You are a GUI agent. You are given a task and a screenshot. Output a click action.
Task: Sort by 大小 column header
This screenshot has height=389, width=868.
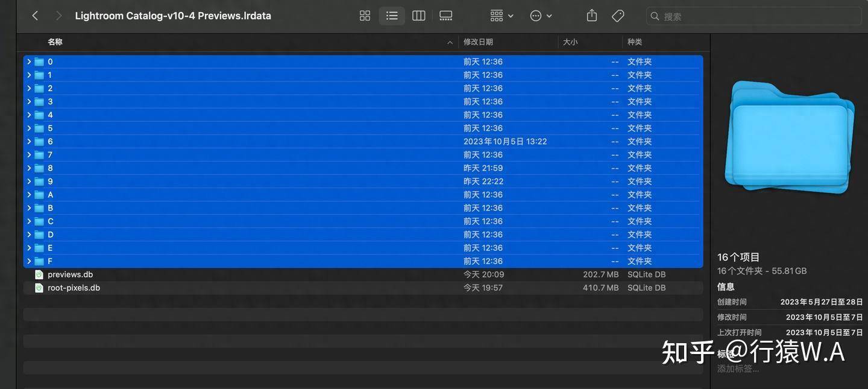point(570,42)
